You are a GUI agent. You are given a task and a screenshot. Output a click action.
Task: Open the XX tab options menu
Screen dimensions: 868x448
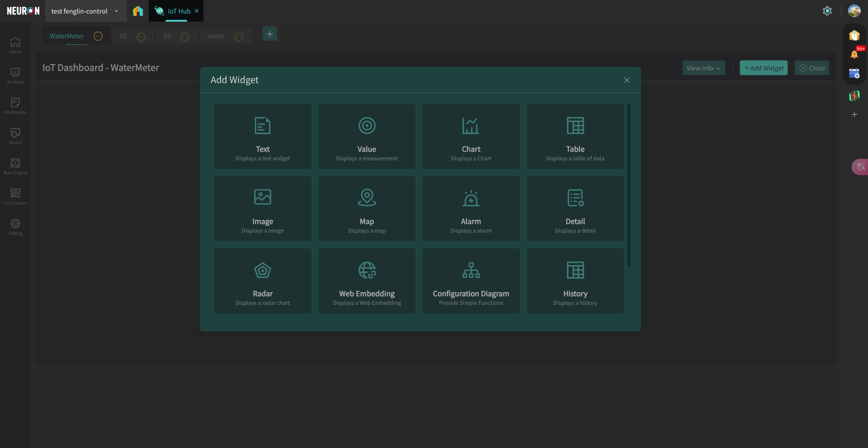(x=141, y=37)
